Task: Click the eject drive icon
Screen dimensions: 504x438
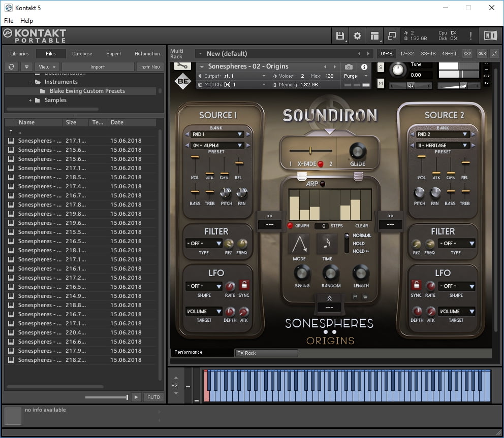Action: tap(27, 67)
